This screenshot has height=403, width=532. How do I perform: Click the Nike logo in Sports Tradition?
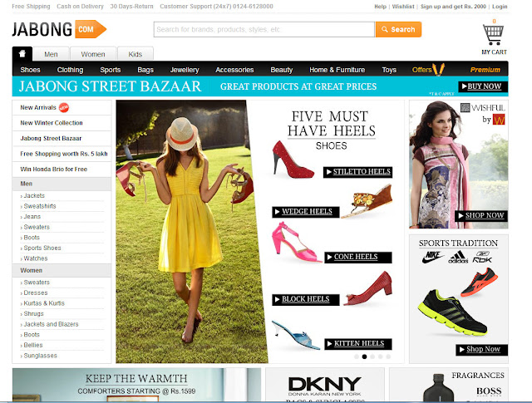pyautogui.click(x=432, y=257)
